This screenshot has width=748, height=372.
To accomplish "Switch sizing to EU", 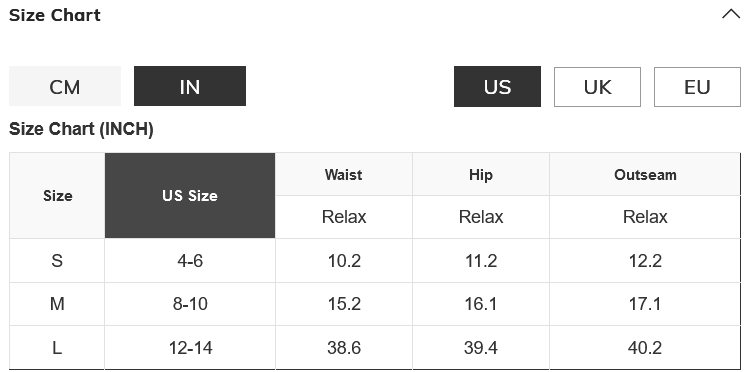I will coord(697,87).
